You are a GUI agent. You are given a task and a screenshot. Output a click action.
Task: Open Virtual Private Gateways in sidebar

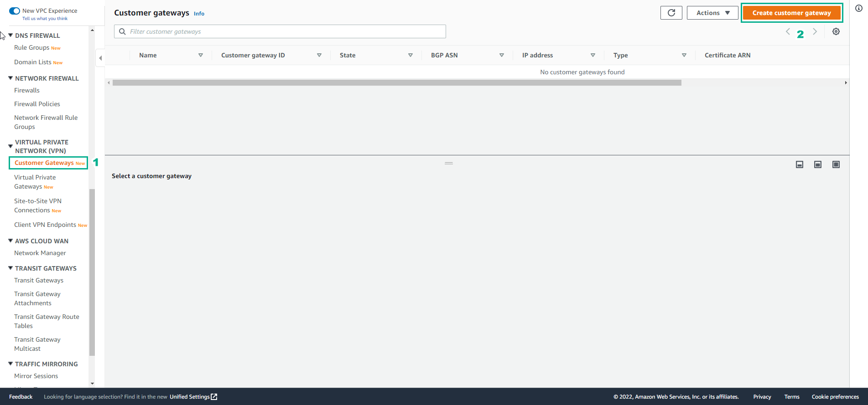click(35, 182)
